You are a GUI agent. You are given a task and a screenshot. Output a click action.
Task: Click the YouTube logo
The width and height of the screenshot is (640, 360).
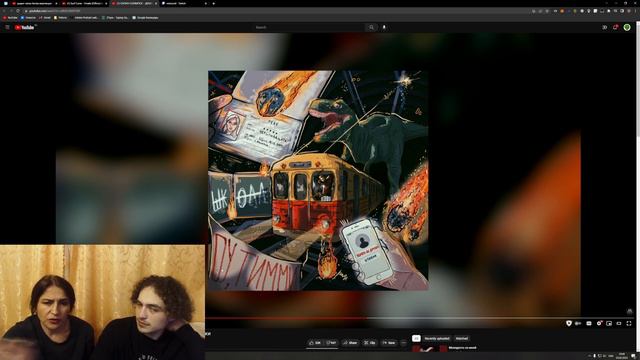[x=25, y=27]
